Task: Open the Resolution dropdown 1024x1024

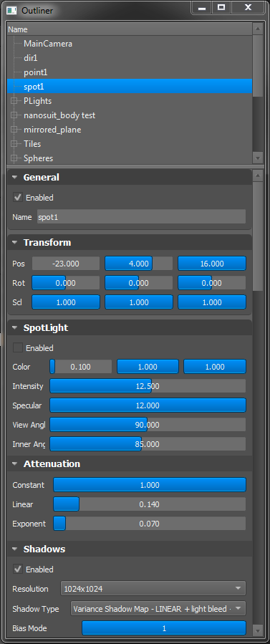Action: [x=153, y=589]
